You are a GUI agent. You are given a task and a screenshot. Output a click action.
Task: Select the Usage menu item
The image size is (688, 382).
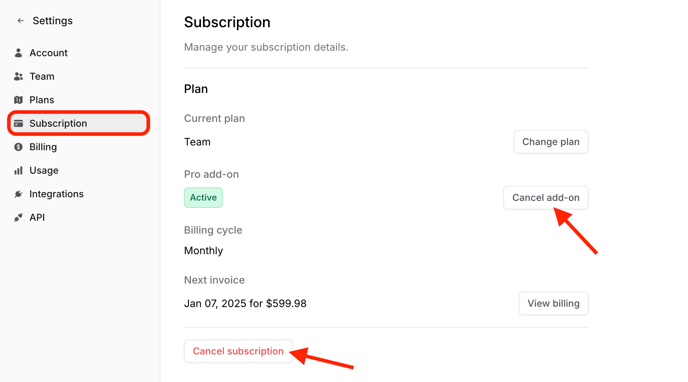tap(44, 171)
